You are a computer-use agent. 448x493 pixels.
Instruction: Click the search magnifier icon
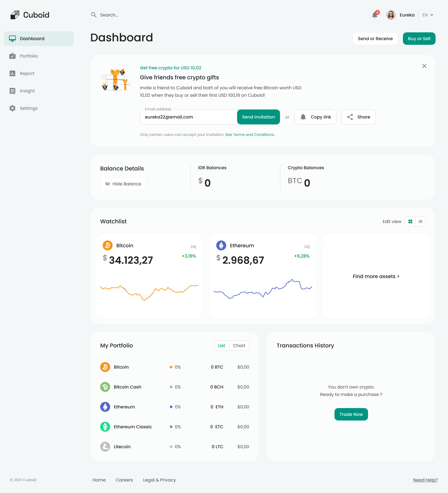click(94, 15)
